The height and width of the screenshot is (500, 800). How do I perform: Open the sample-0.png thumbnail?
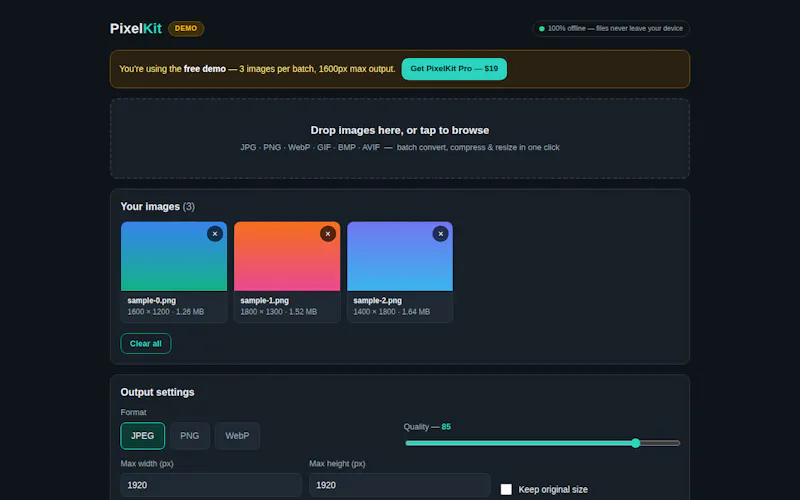pyautogui.click(x=174, y=257)
